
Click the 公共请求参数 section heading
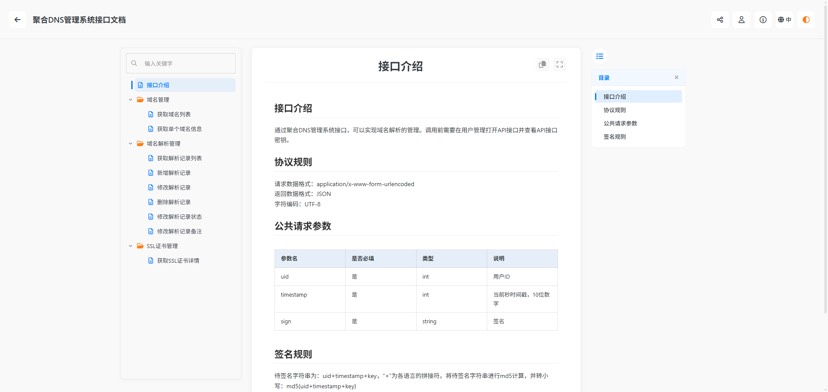click(x=303, y=226)
